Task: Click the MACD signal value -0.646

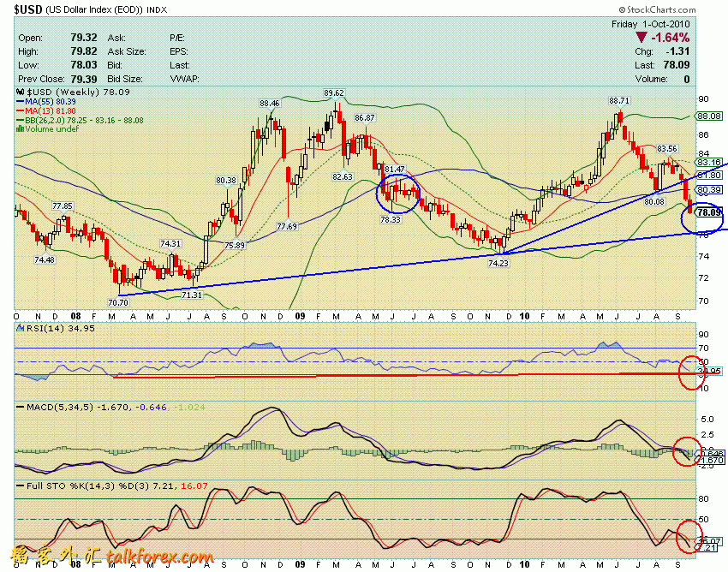Action: 151,408
